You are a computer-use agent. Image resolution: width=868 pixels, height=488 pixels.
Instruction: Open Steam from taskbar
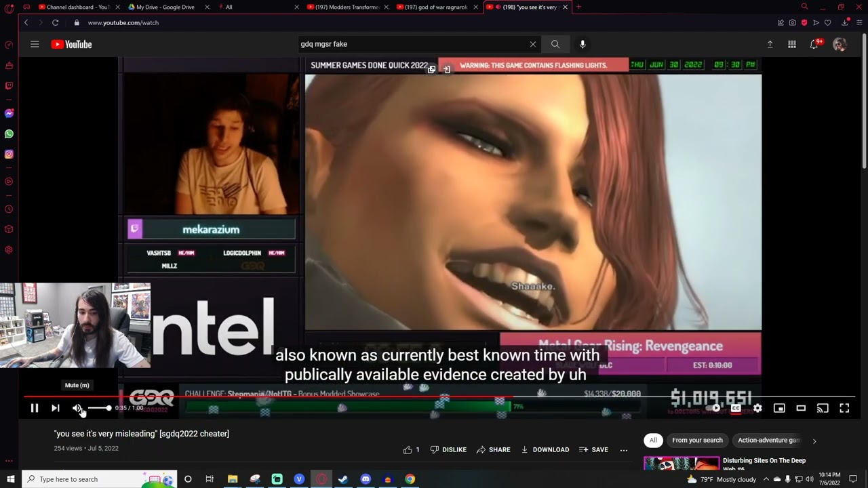(343, 479)
